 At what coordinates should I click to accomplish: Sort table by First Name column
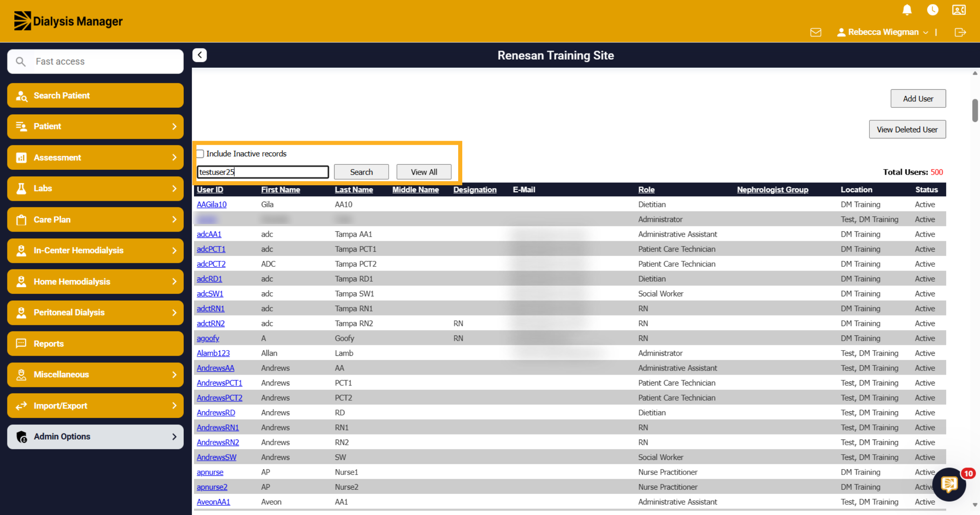coord(281,190)
